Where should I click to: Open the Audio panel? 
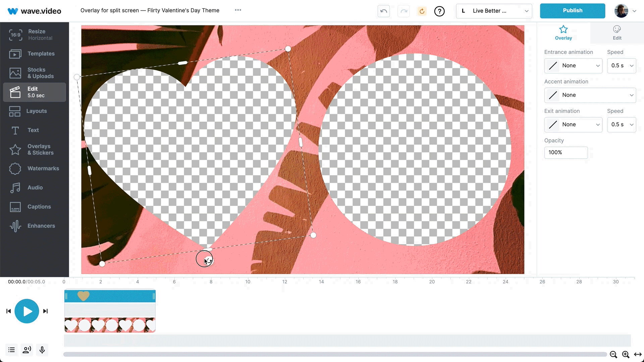35,187
